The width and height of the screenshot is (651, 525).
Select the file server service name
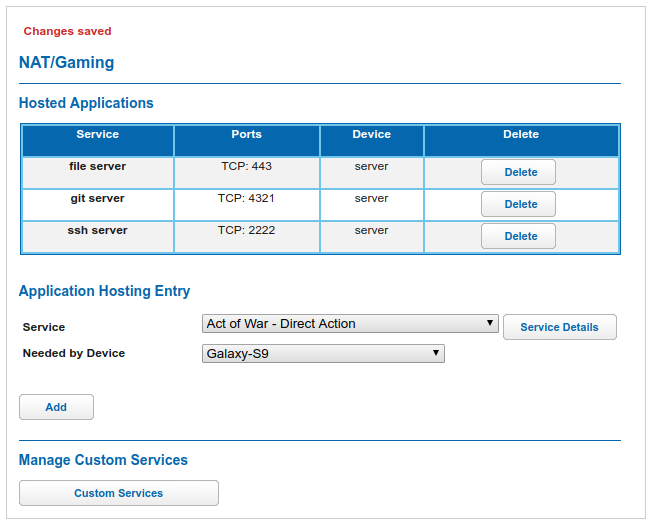(98, 166)
